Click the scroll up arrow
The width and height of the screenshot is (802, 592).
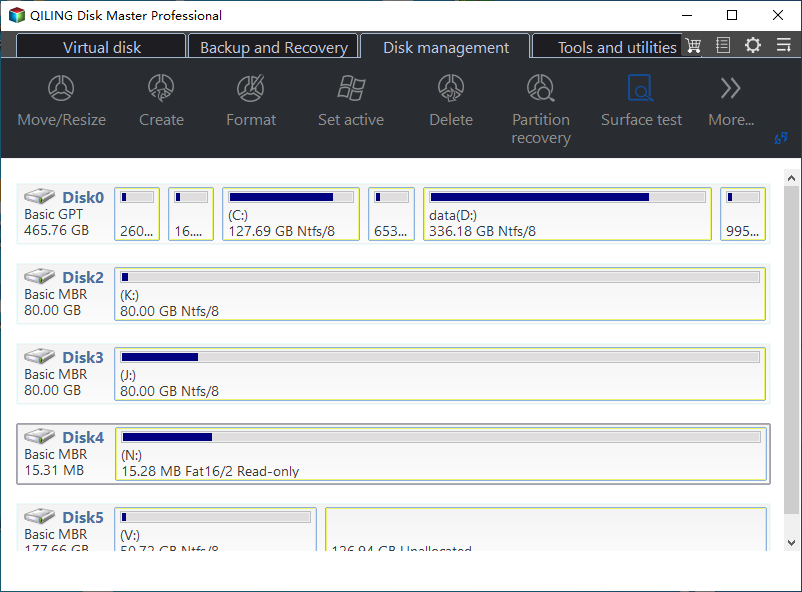click(x=791, y=178)
